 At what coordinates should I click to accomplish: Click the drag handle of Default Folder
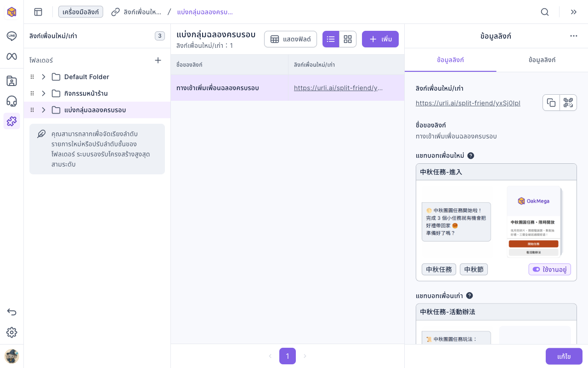pos(32,77)
